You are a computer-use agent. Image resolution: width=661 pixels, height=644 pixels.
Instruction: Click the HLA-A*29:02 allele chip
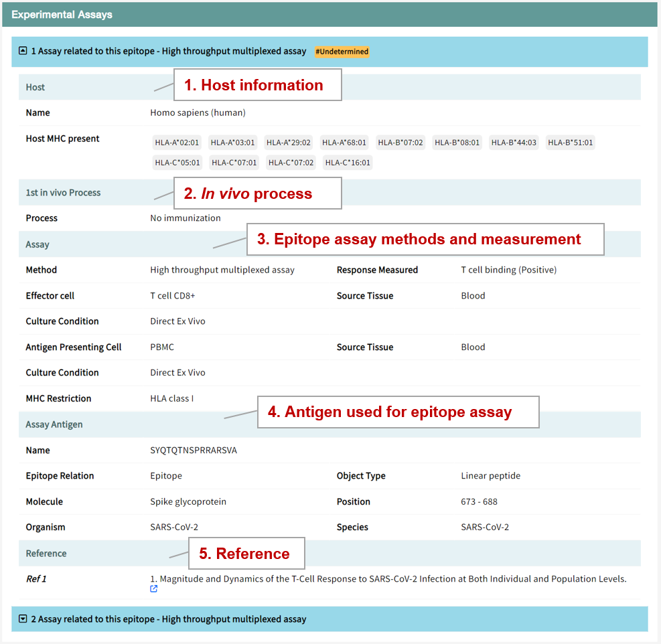coord(288,143)
